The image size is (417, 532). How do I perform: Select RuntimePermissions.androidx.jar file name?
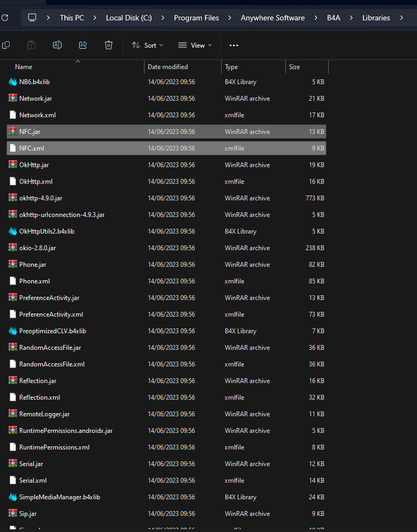click(x=66, y=431)
